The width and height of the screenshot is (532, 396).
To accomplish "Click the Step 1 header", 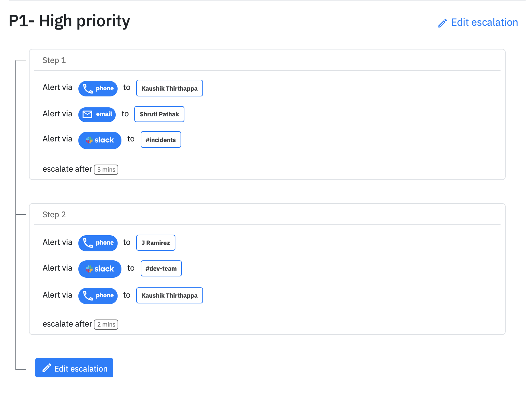I will click(x=54, y=60).
